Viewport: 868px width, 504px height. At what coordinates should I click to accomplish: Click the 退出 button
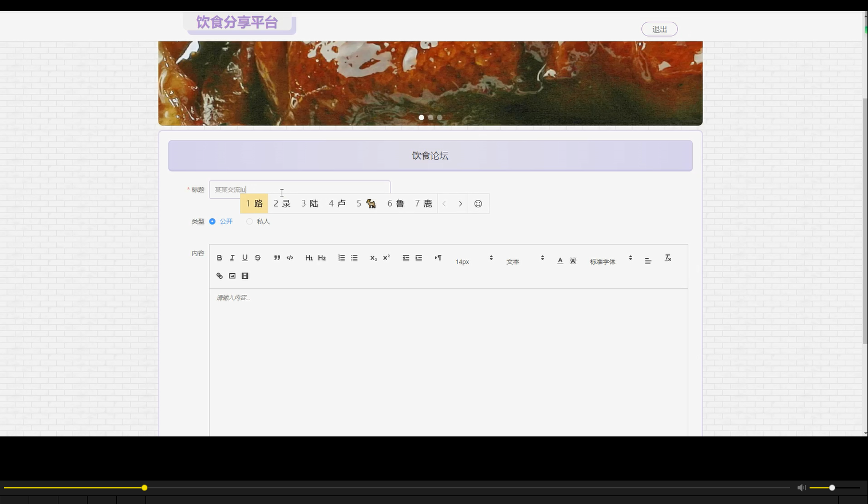pos(659,29)
